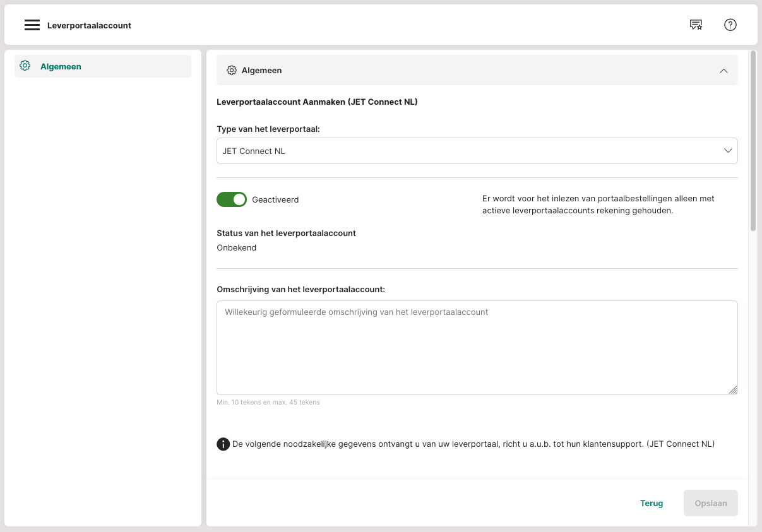Click the Algemeen section header title
The height and width of the screenshot is (532, 762).
click(x=261, y=70)
